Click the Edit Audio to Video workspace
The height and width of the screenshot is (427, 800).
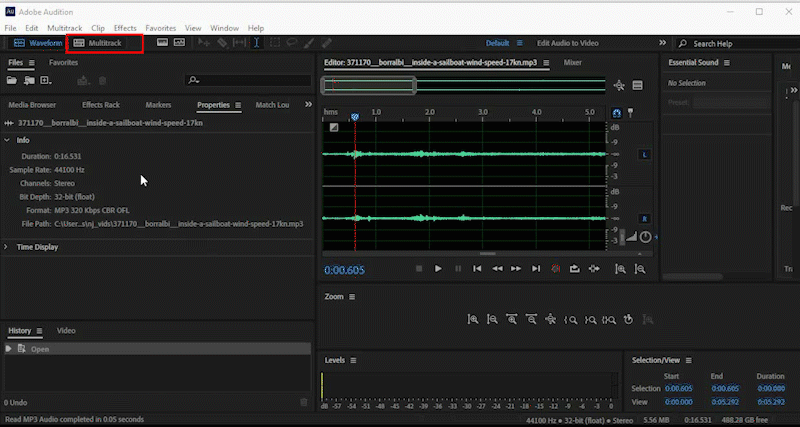(567, 44)
